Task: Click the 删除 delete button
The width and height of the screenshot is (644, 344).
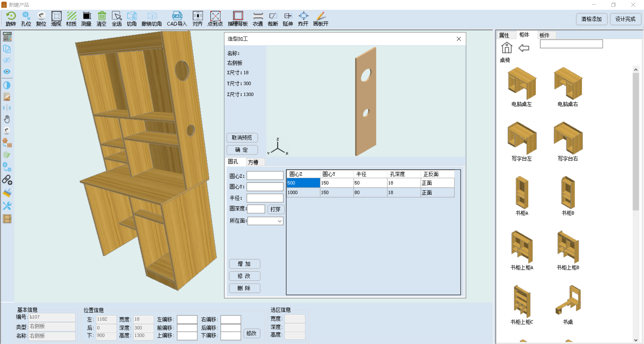Action: 245,288
